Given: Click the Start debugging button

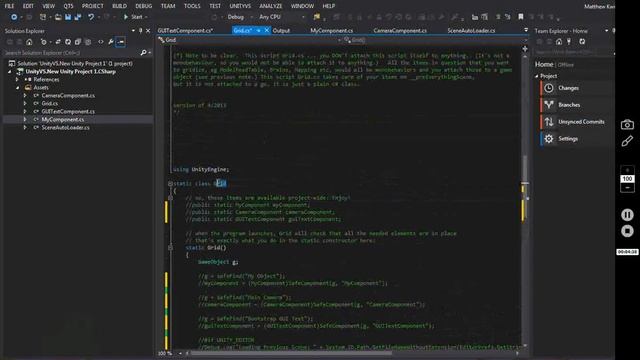Looking at the screenshot, I should tap(133, 17).
